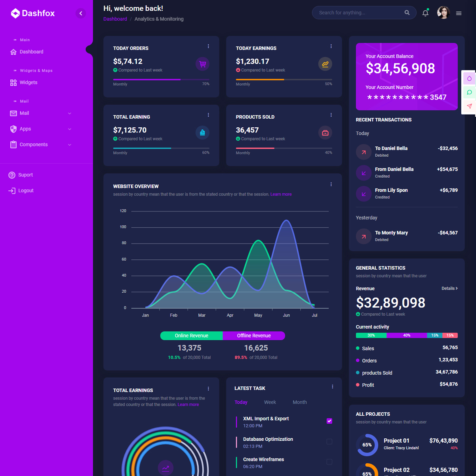Click the products Sold statistics row
Viewport: 476px width, 476px height.
407,372
